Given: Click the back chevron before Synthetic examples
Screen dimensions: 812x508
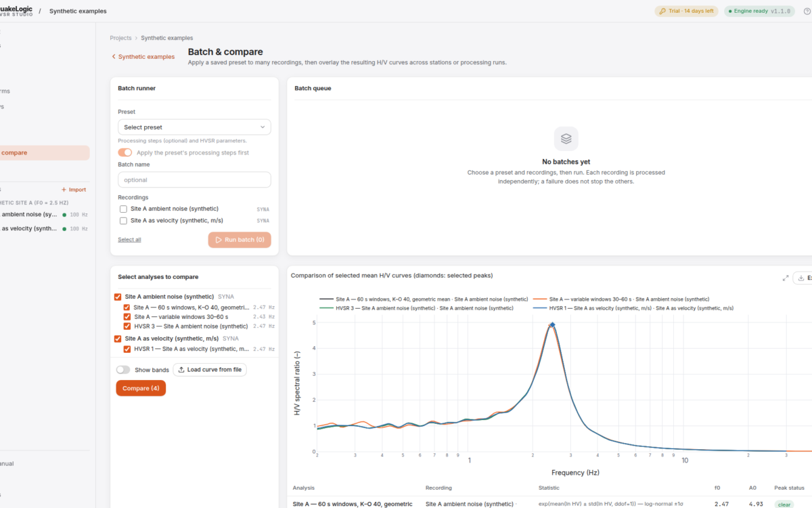Looking at the screenshot, I should [114, 57].
